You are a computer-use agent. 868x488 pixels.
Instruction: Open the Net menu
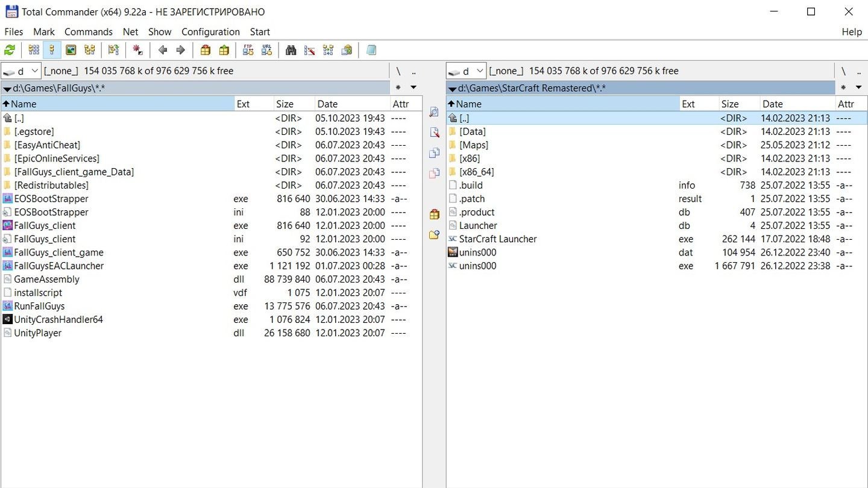coord(130,32)
